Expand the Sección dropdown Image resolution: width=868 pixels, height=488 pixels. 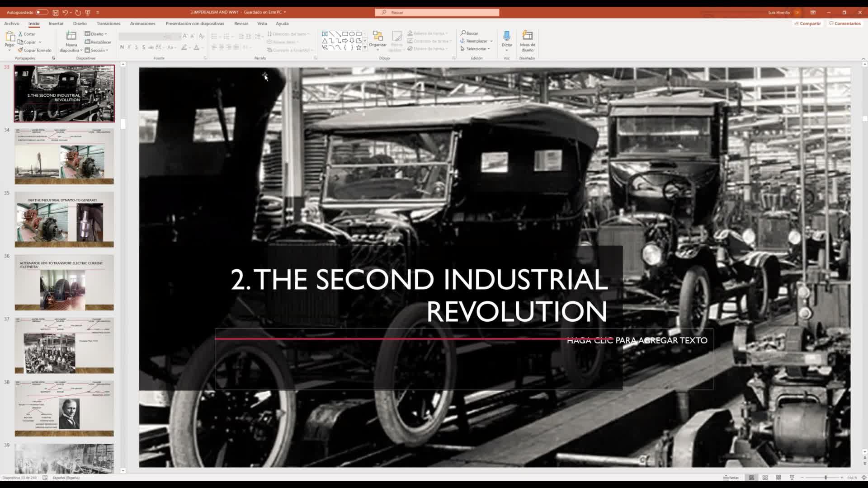[97, 50]
